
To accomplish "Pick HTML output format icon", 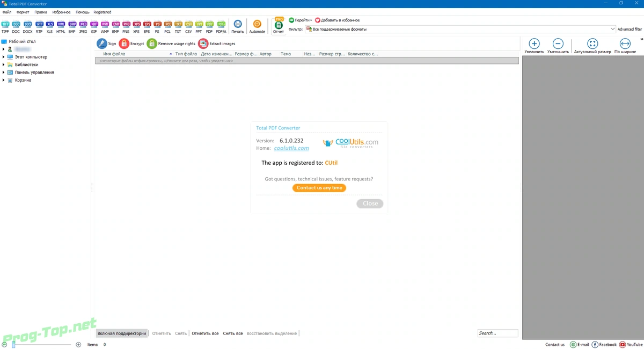I will pyautogui.click(x=61, y=27).
